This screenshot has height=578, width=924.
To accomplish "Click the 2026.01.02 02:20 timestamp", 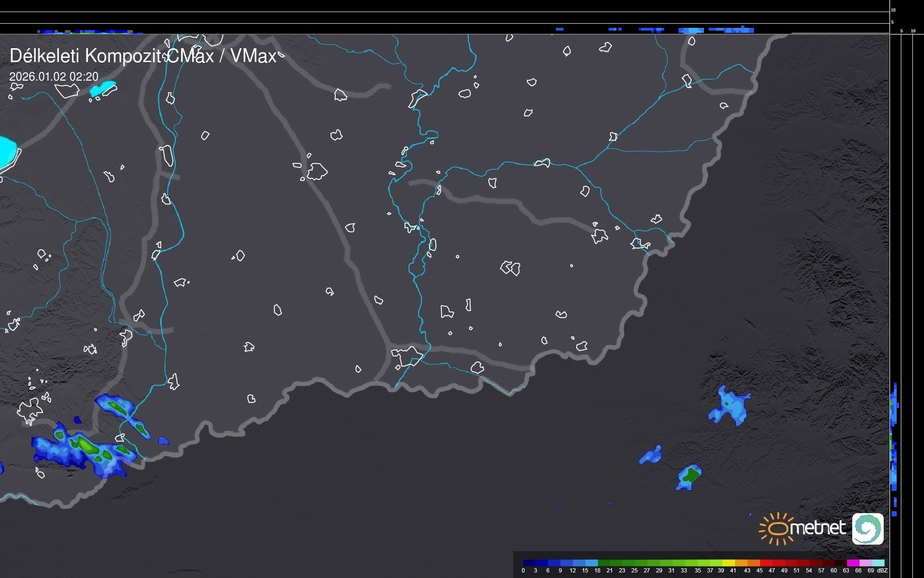I will click(54, 76).
